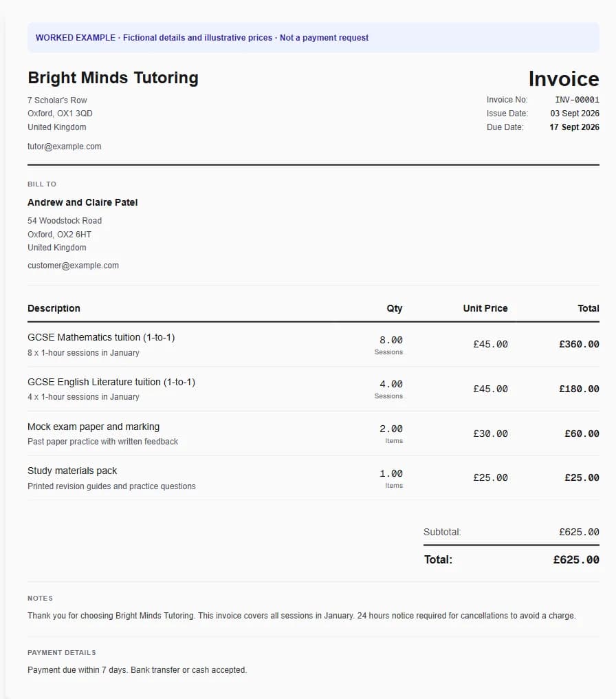This screenshot has height=699, width=616.
Task: Click the address 54 Woodstock Road
Action: [65, 221]
